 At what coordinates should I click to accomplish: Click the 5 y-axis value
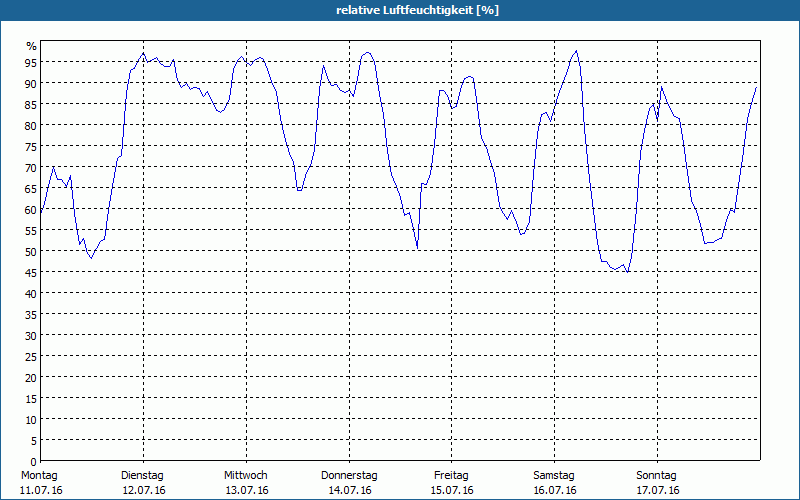point(34,441)
